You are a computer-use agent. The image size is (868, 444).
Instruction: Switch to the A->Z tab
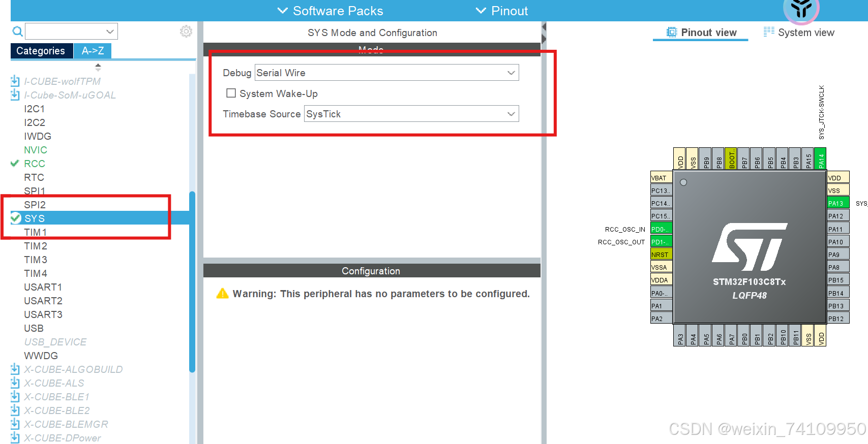click(93, 51)
